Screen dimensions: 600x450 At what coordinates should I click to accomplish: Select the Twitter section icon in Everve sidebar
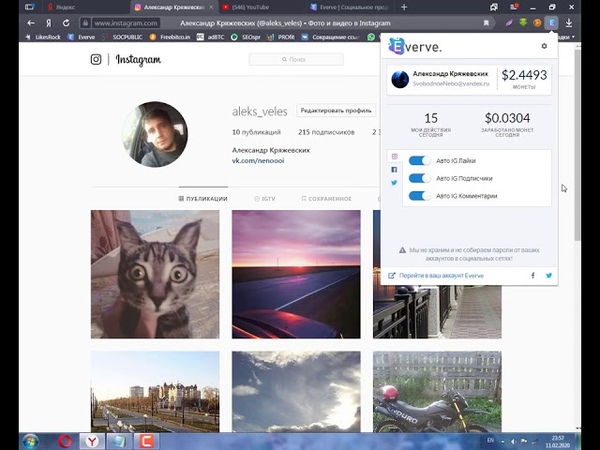click(x=394, y=183)
